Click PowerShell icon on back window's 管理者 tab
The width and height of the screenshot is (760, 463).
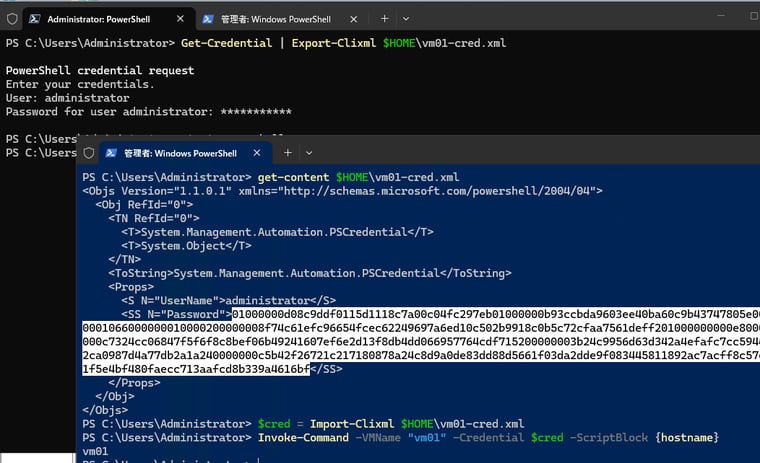(208, 19)
